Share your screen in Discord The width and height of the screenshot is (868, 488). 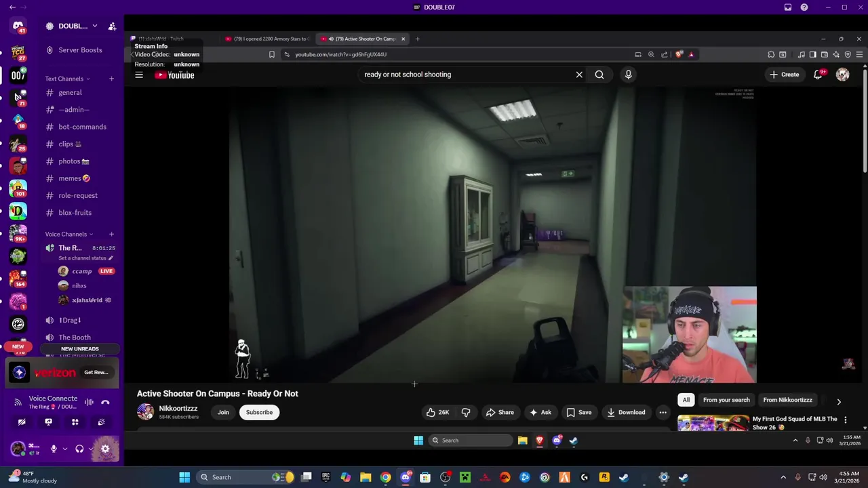(x=48, y=422)
